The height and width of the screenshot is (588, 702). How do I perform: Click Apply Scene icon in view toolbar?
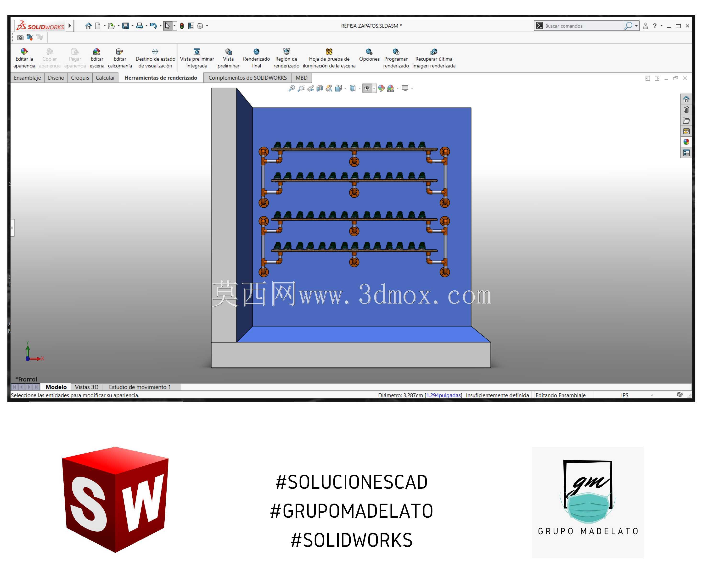(x=390, y=88)
